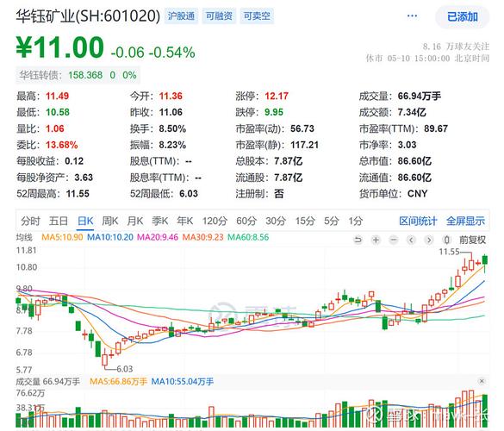Image resolution: width=504 pixels, height=431 pixels.
Task: Click the 已添加 watchlist button
Action: 462,16
